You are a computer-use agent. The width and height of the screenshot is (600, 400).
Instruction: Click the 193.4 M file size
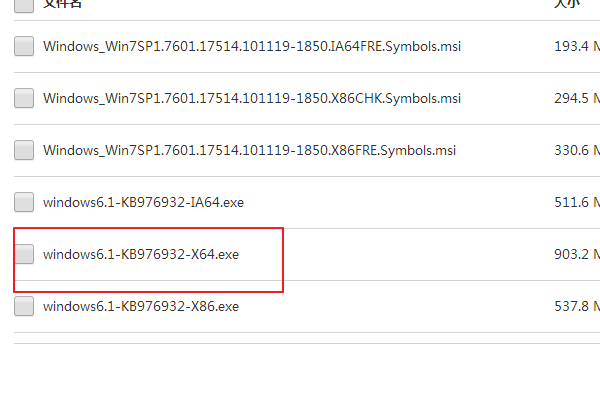pyautogui.click(x=576, y=46)
